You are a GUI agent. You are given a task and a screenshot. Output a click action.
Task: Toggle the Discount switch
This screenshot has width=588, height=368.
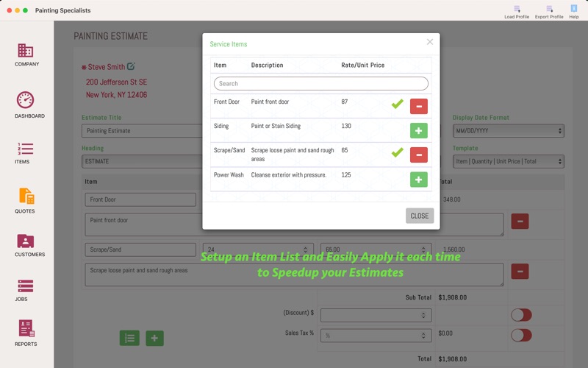[521, 315]
